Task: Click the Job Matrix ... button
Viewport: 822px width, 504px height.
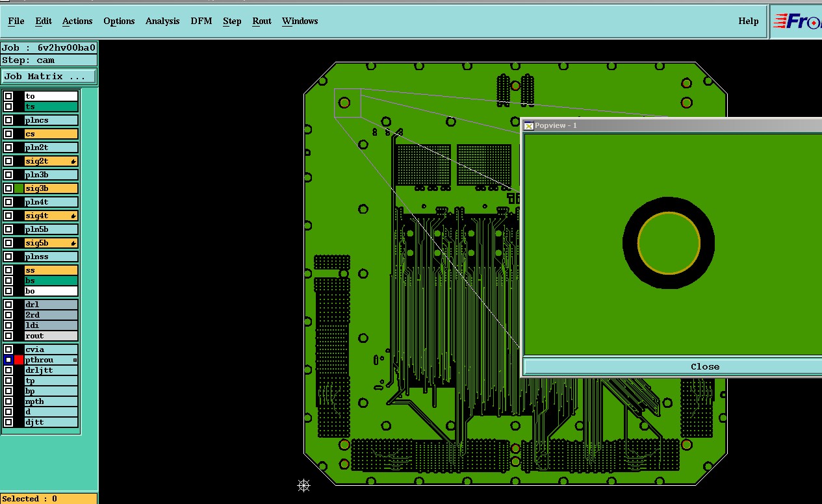Action: point(49,77)
